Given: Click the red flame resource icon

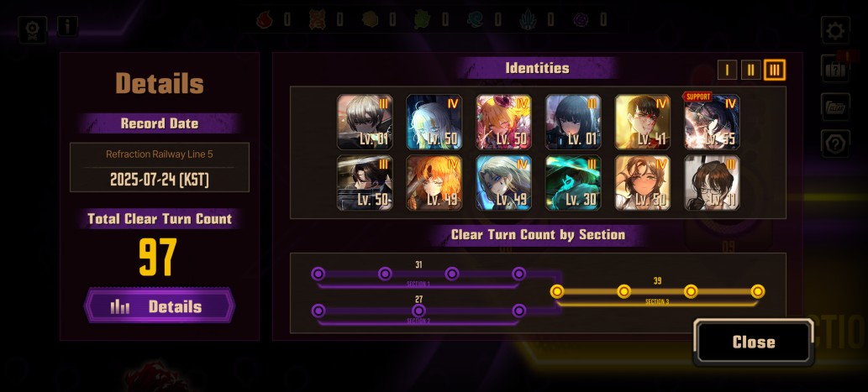Looking at the screenshot, I should coord(266,20).
